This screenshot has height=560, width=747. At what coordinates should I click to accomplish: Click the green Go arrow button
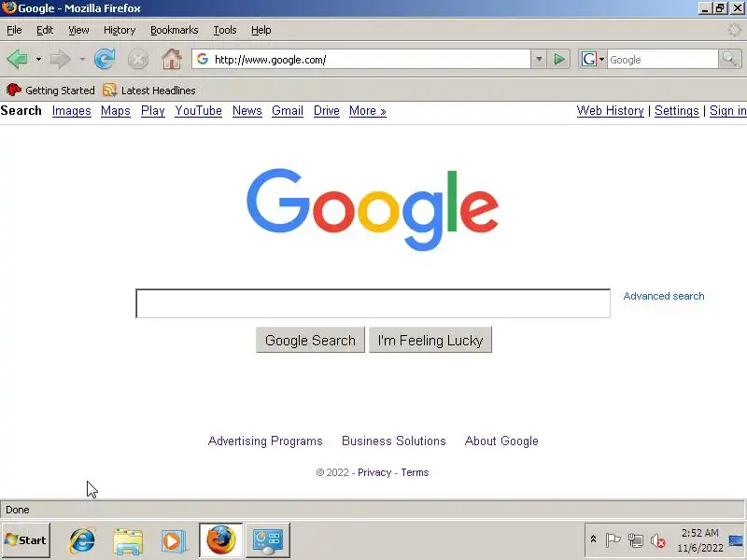pyautogui.click(x=558, y=60)
